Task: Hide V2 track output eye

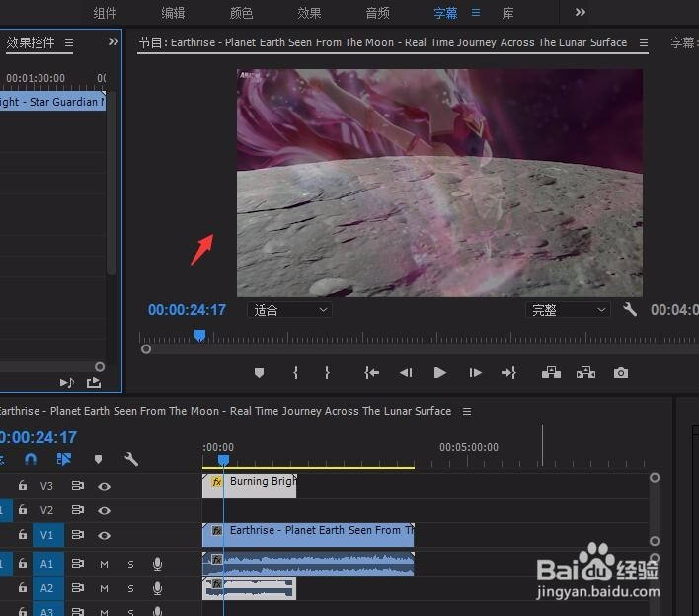Action: click(104, 510)
